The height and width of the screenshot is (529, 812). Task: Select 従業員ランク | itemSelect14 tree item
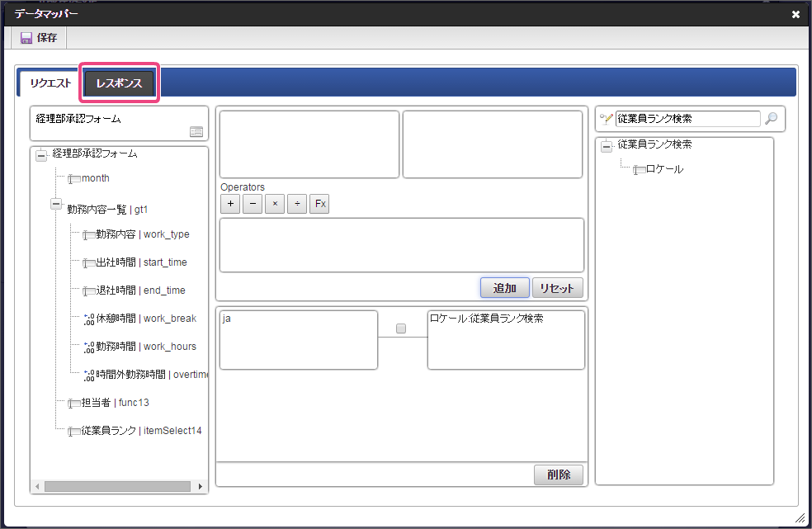pyautogui.click(x=141, y=431)
